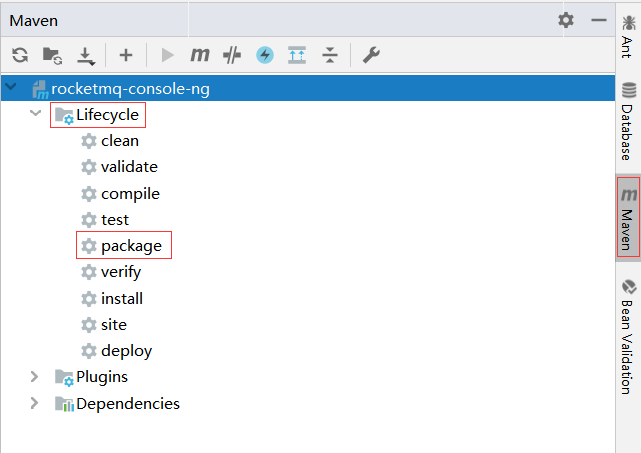
Task: Click Generate Sources and Update Folders icon
Action: [x=52, y=55]
